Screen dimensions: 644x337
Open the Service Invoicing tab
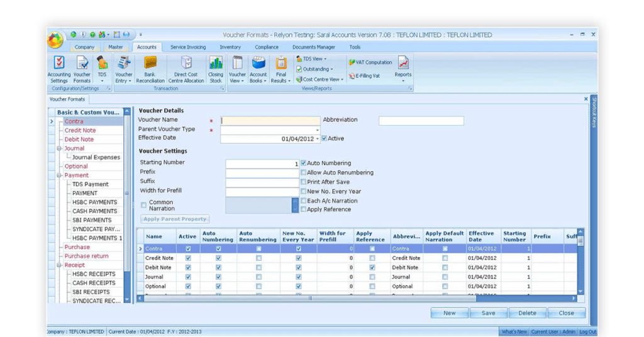tap(188, 47)
